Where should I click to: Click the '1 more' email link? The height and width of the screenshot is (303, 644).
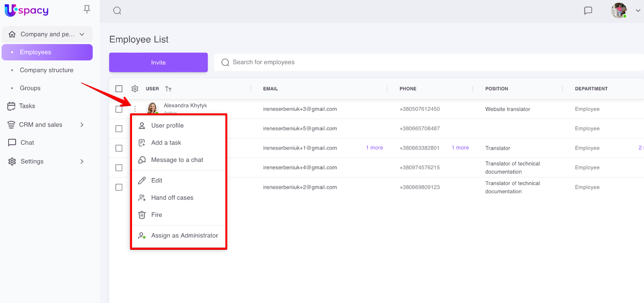[x=374, y=148]
